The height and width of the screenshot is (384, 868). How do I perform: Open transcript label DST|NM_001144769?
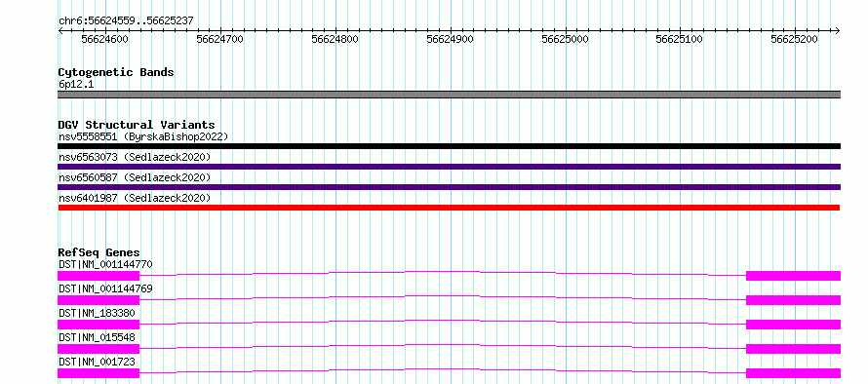tap(105, 288)
